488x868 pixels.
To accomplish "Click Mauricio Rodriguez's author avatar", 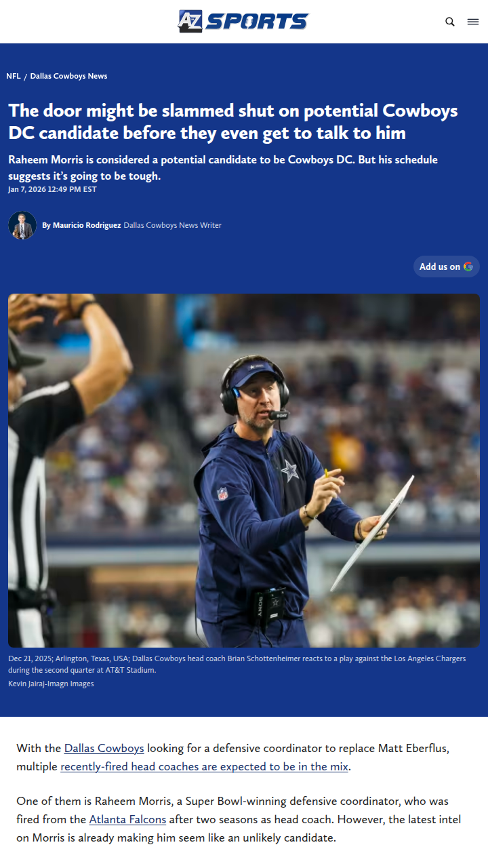I will [x=22, y=225].
